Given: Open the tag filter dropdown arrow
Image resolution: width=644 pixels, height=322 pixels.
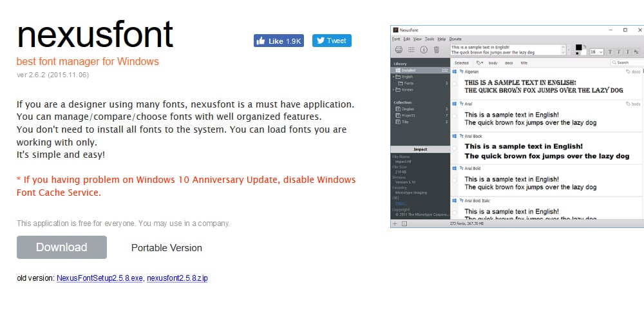Looking at the screenshot, I should [x=482, y=63].
